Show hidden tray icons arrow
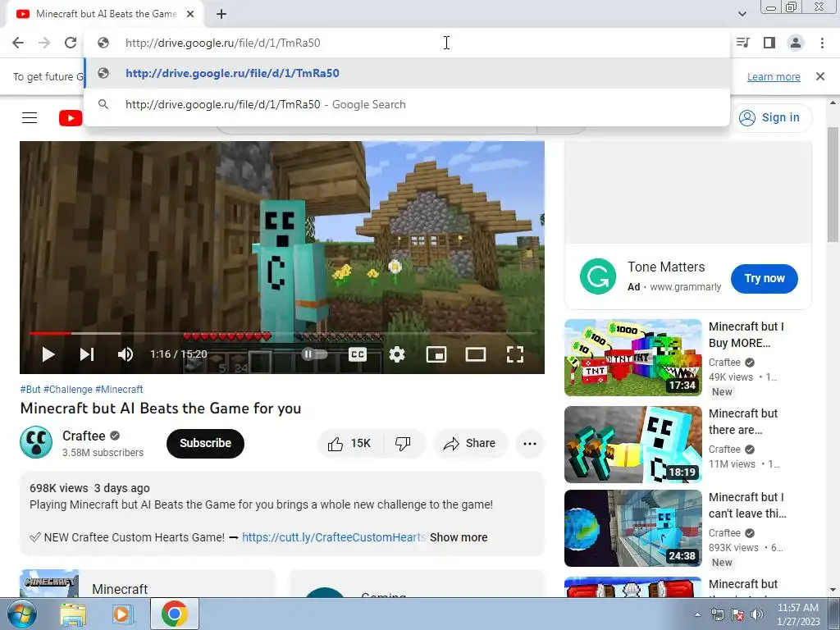This screenshot has height=630, width=840. click(x=697, y=614)
